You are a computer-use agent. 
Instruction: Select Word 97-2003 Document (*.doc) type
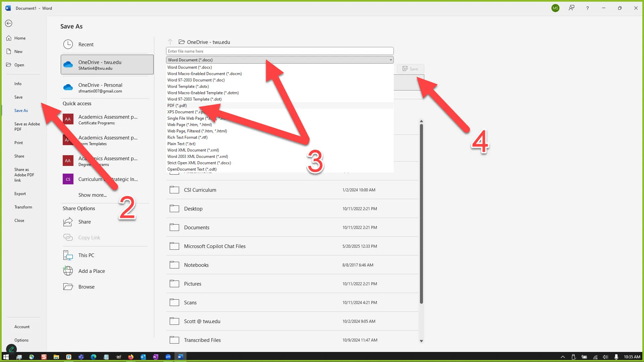(280, 80)
